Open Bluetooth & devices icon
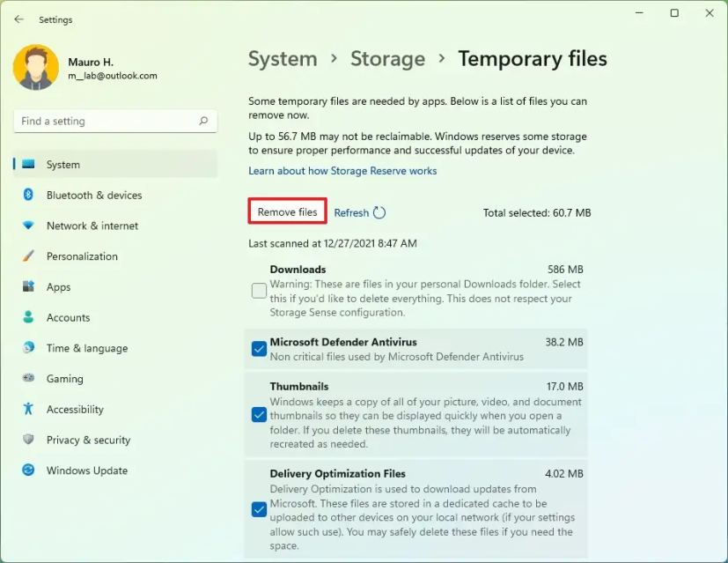728x563 pixels. pyautogui.click(x=29, y=195)
